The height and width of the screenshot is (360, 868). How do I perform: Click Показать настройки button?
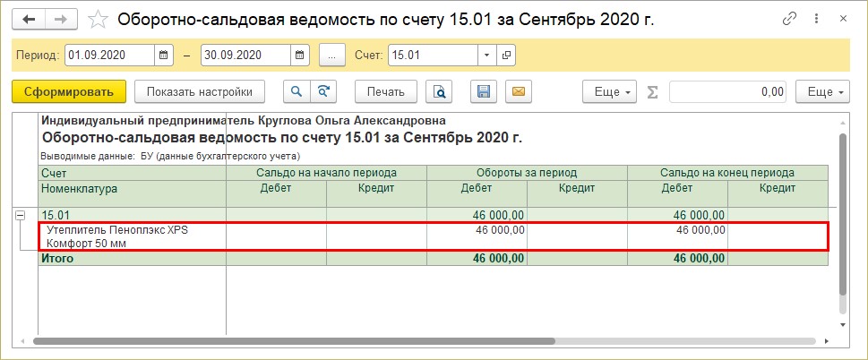[x=199, y=92]
